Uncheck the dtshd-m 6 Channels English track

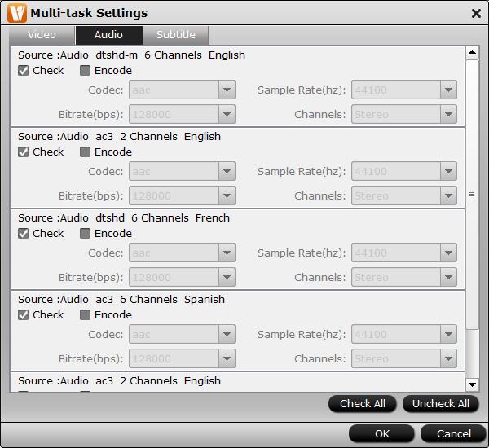pyautogui.click(x=24, y=70)
